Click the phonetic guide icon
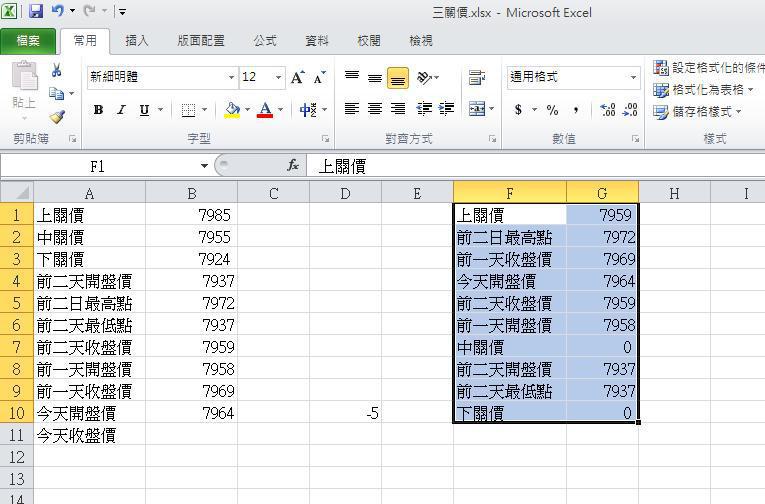Viewport: 765px width, 504px height. (x=308, y=110)
